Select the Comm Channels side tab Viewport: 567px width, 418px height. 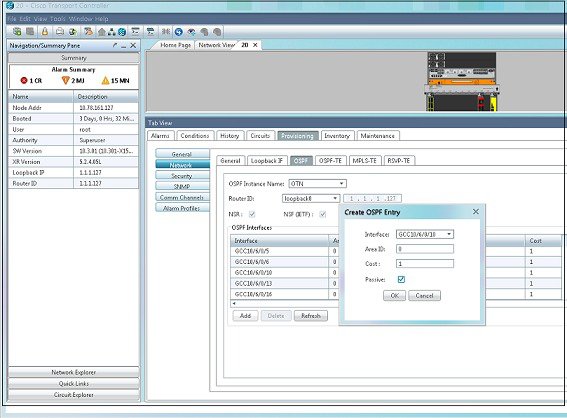182,197
